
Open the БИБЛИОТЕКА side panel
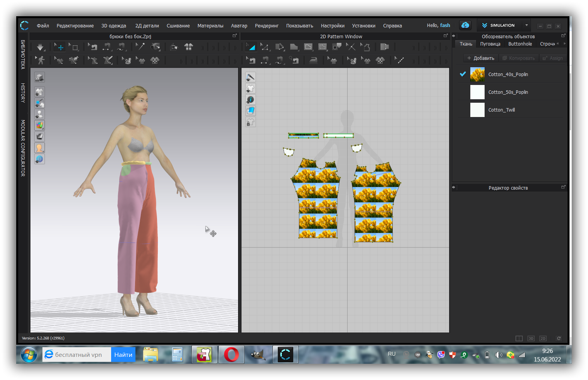(x=23, y=54)
